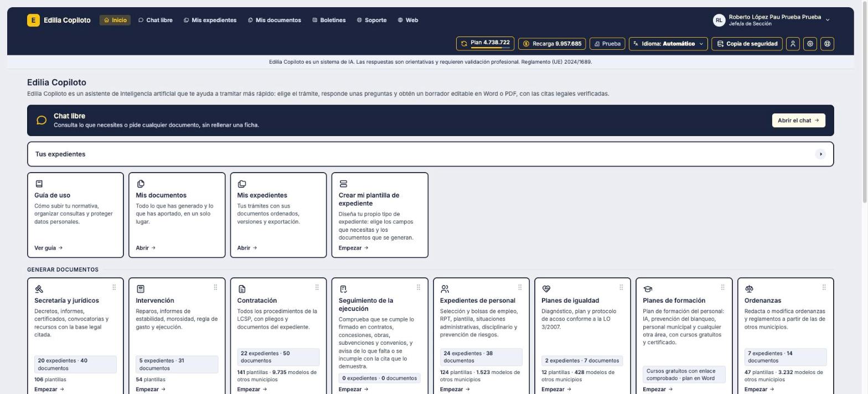
Task: Click the drag handle on Intervención card
Action: coord(215,287)
